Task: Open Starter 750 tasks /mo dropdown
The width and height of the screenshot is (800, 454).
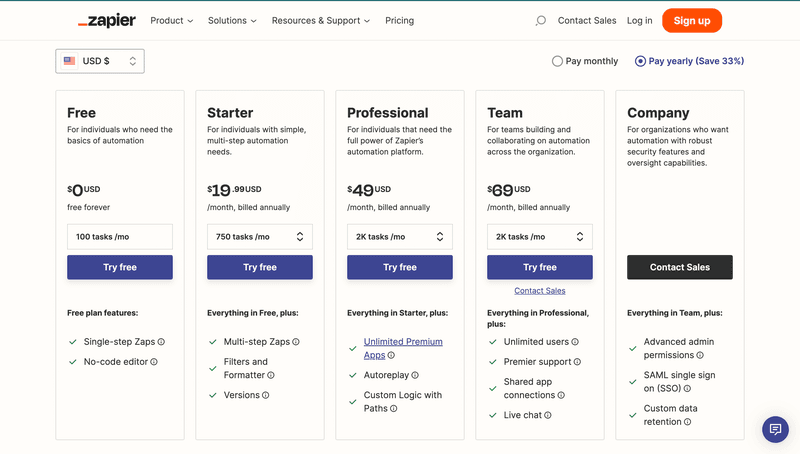Action: coord(260,237)
